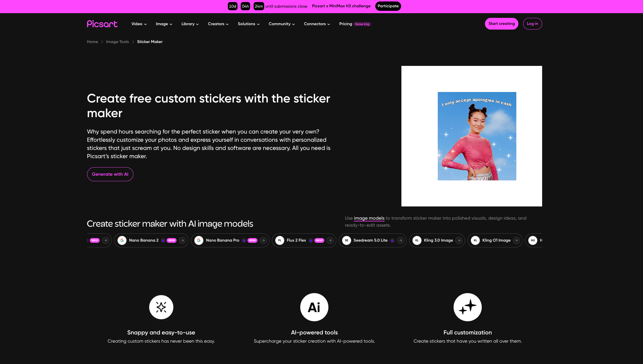Open the image models link

(369, 218)
